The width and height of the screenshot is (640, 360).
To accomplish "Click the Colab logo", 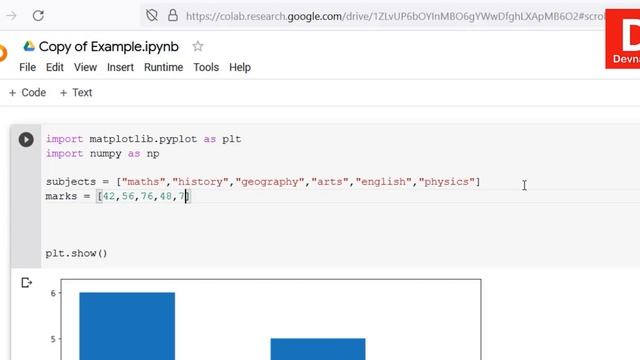I will coord(3,53).
